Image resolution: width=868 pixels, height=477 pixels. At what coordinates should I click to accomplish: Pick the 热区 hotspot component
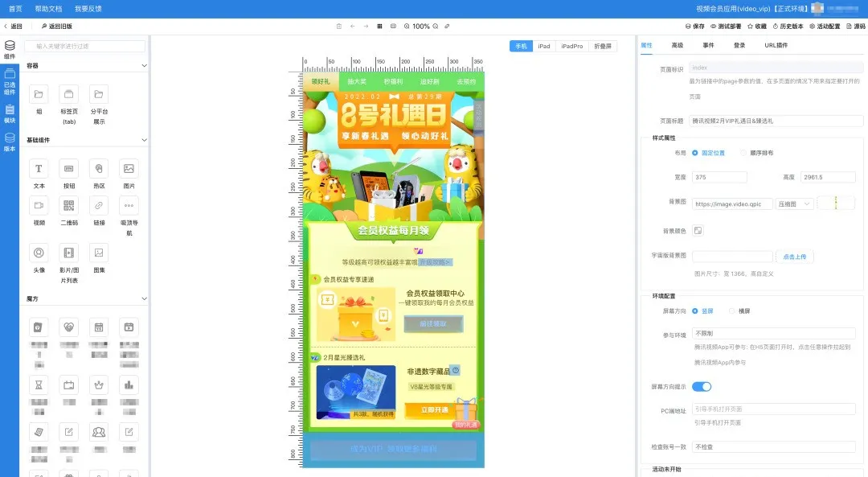(98, 169)
